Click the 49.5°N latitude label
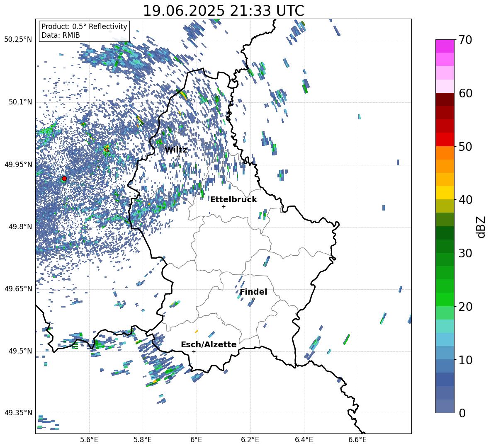This screenshot has width=491, height=448. pyautogui.click(x=20, y=351)
